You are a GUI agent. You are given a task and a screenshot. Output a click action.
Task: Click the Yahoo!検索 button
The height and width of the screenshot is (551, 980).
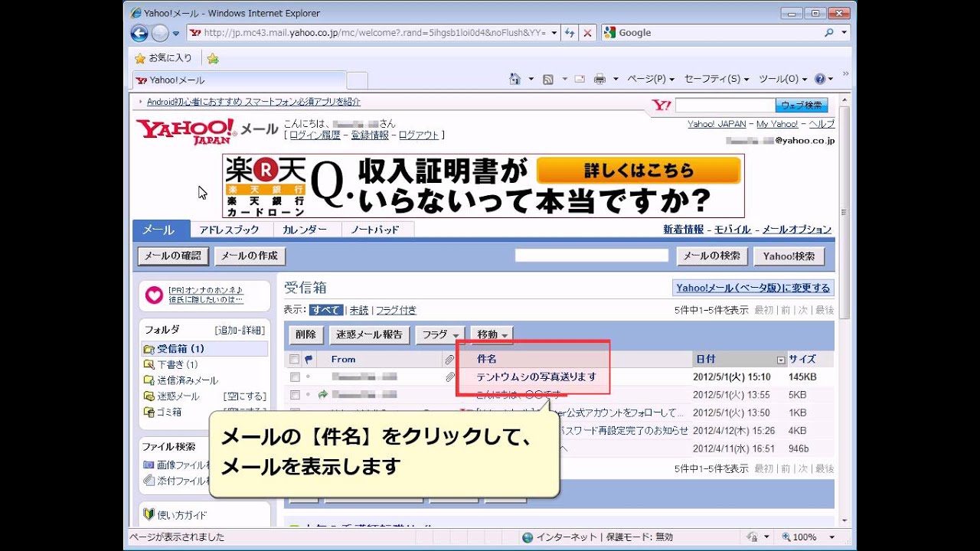coord(789,256)
